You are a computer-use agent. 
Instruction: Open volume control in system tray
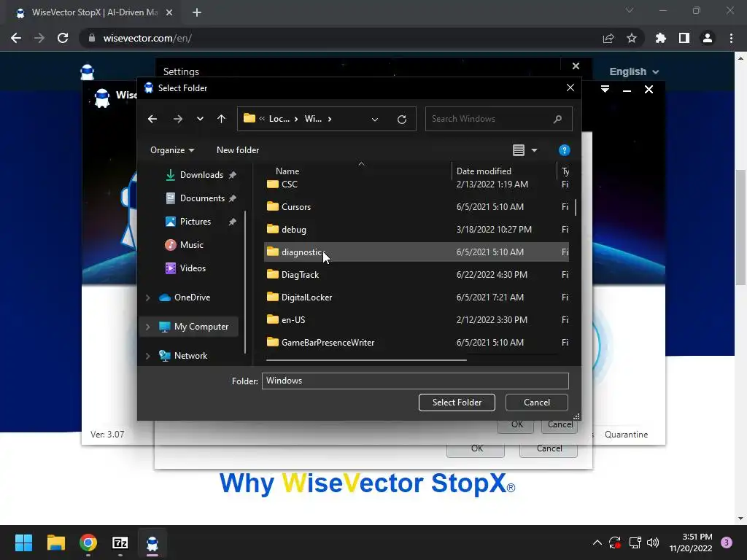(x=653, y=542)
